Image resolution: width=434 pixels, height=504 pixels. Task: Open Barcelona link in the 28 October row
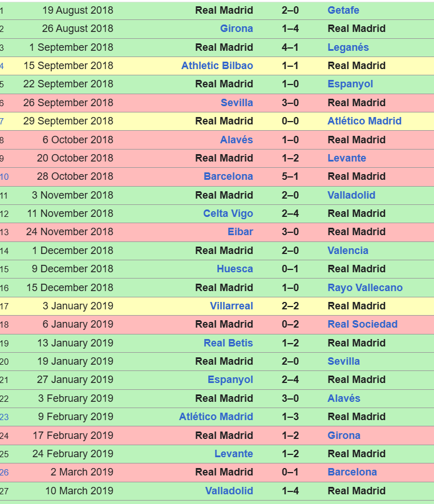228,176
